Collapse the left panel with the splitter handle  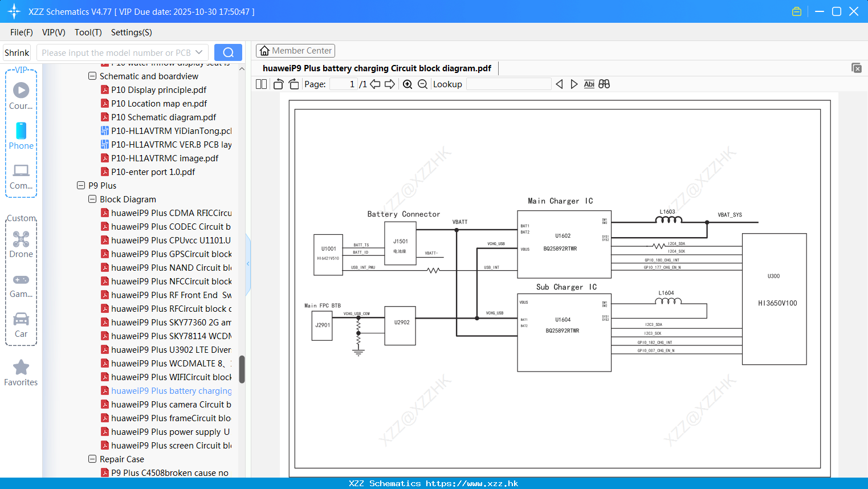248,264
